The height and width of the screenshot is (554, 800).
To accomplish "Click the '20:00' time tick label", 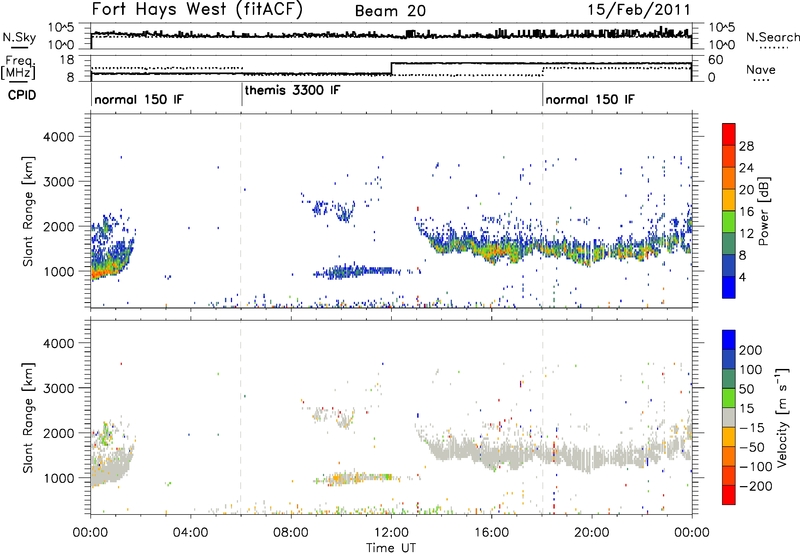I will coord(592,533).
